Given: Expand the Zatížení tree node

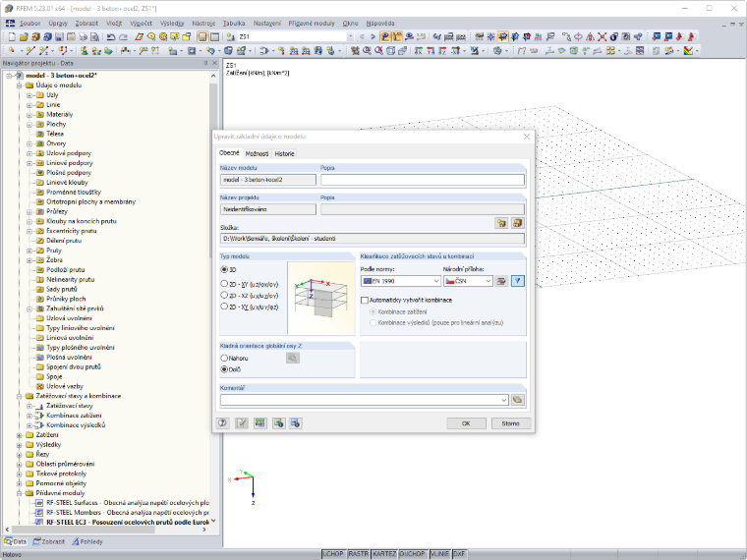Looking at the screenshot, I should click(20, 435).
